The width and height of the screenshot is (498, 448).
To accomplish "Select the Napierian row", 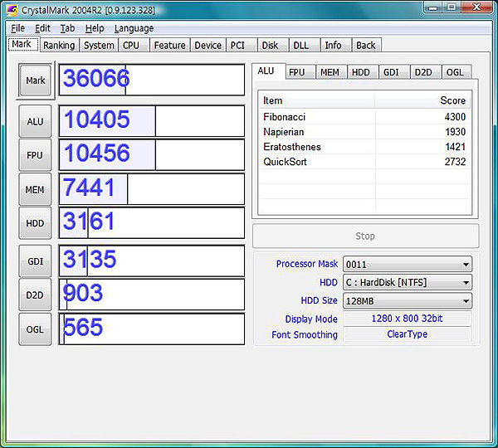I will pos(364,131).
